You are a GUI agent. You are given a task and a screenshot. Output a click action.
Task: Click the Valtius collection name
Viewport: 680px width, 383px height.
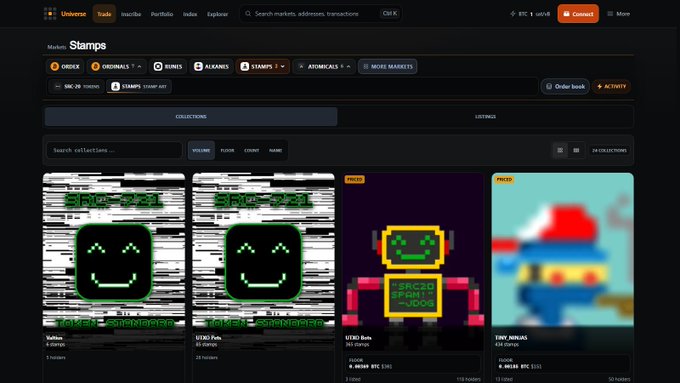(54, 337)
